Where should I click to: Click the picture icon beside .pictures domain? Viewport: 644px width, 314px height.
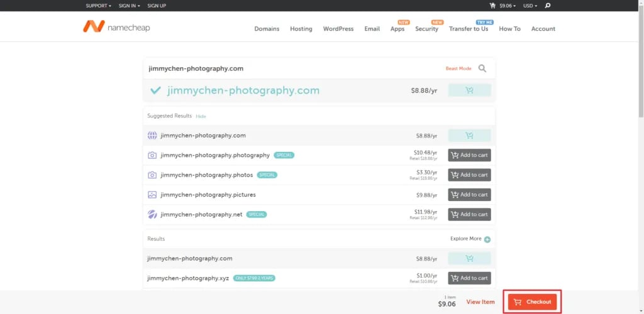152,195
